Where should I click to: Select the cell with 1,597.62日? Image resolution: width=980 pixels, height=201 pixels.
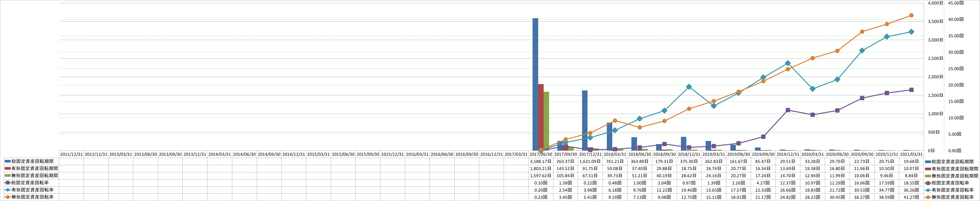pos(541,175)
